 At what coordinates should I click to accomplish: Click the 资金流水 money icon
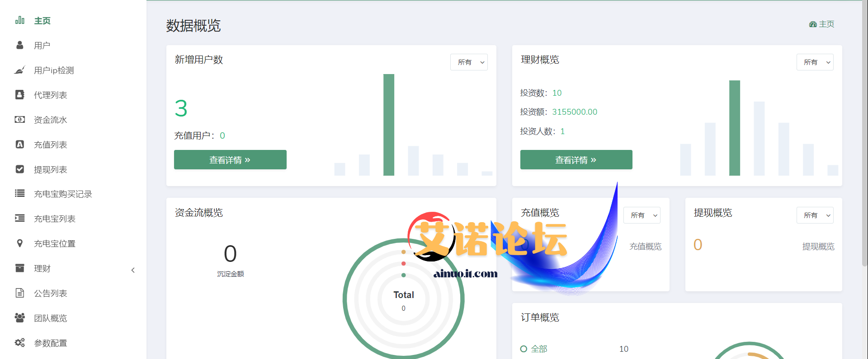tap(19, 120)
